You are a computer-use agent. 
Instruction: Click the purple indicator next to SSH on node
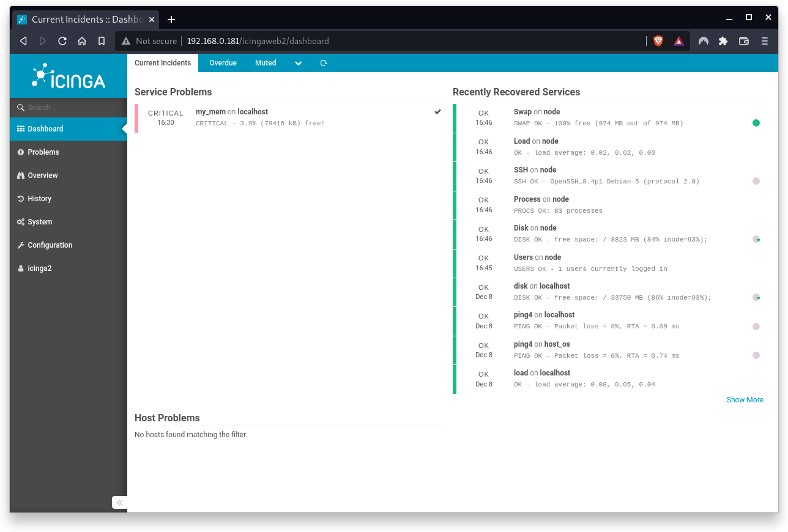point(756,181)
